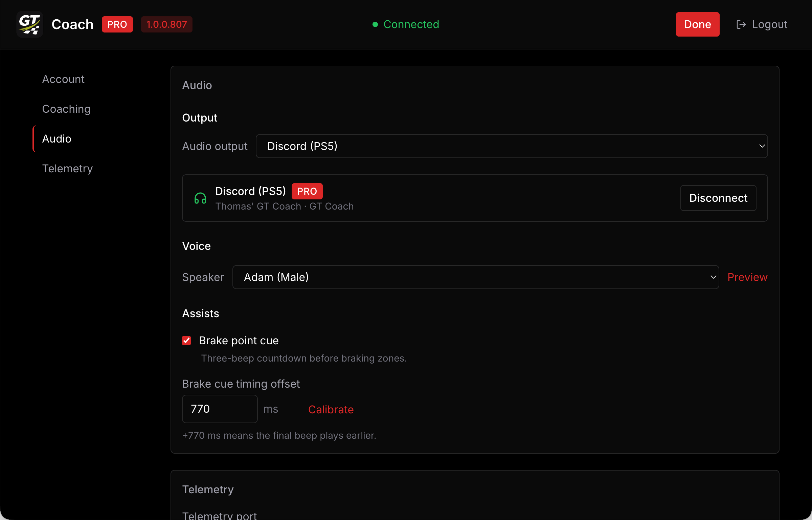Viewport: 812px width, 520px height.
Task: Calibrate the brake cue timing
Action: pyautogui.click(x=331, y=409)
